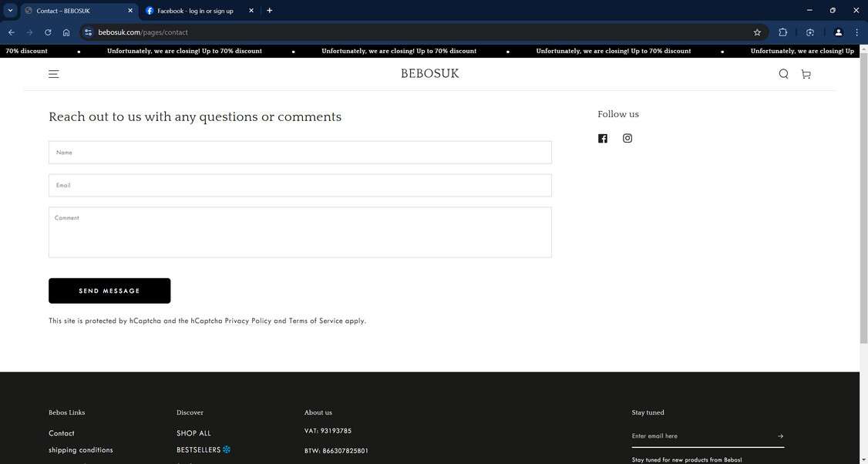The width and height of the screenshot is (868, 464).
Task: Open the tab search dropdown arrow
Action: coord(10,11)
